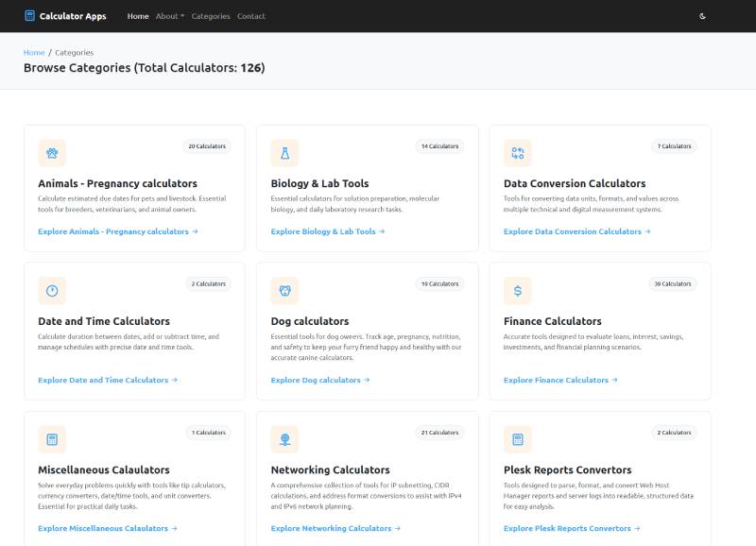Click the flask icon for Biology & Lab Tools
756x546 pixels.
click(x=284, y=153)
